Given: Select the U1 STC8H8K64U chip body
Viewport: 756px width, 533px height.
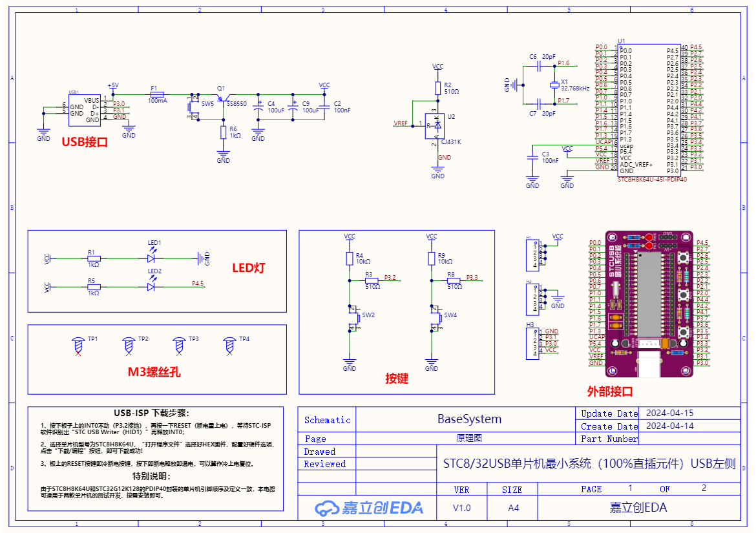Looking at the screenshot, I should [x=649, y=110].
